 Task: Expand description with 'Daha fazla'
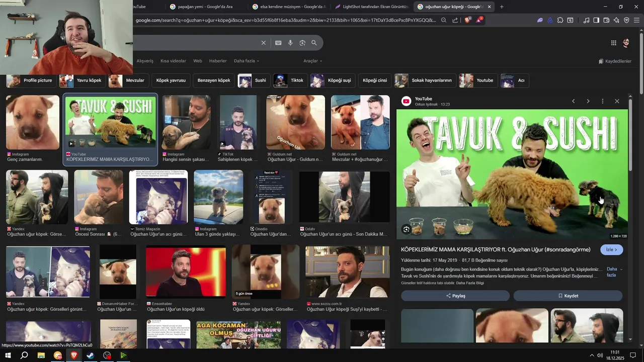(x=614, y=272)
